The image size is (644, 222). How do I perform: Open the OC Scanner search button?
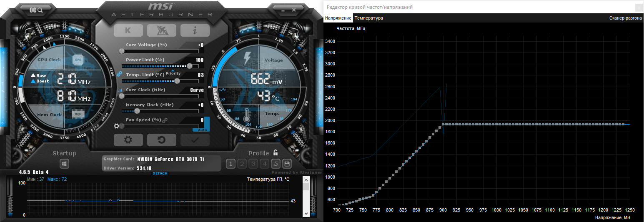click(x=37, y=10)
